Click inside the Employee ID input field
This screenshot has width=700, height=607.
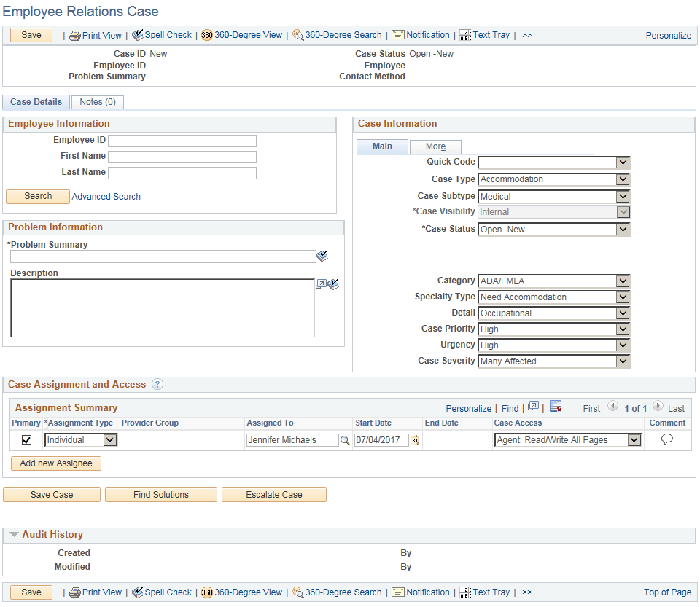click(x=182, y=140)
